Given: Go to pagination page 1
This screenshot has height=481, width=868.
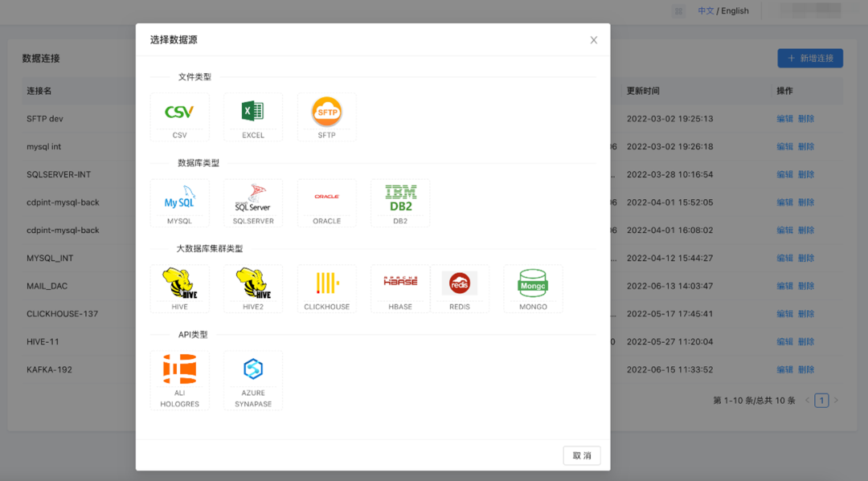Looking at the screenshot, I should click(x=821, y=400).
